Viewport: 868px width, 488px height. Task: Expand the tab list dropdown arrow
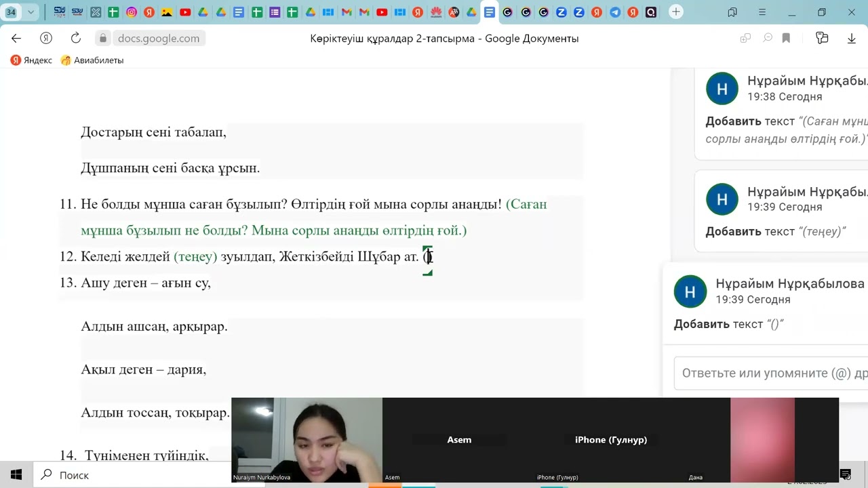click(x=31, y=12)
